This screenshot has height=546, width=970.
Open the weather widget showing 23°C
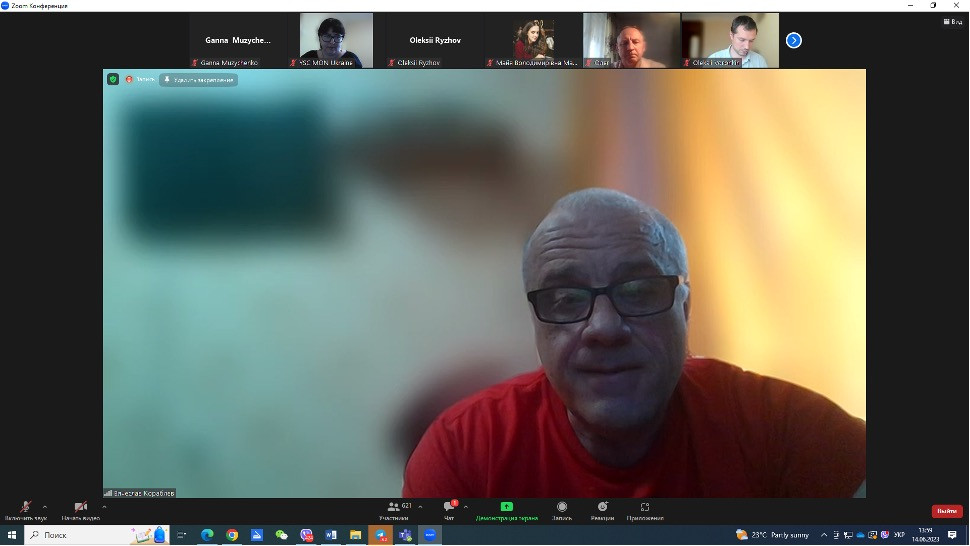tap(772, 535)
